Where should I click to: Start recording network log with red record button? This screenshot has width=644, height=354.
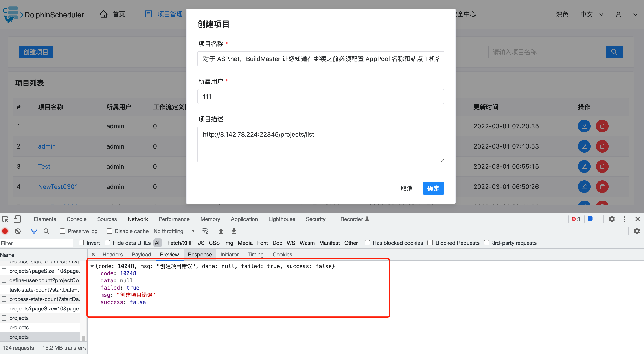pos(5,231)
